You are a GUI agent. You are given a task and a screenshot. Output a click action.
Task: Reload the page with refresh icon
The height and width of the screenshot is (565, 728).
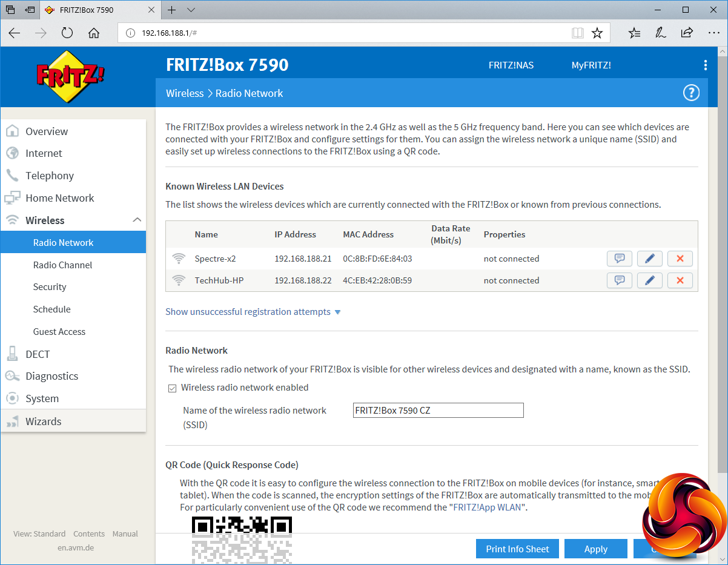pyautogui.click(x=67, y=33)
